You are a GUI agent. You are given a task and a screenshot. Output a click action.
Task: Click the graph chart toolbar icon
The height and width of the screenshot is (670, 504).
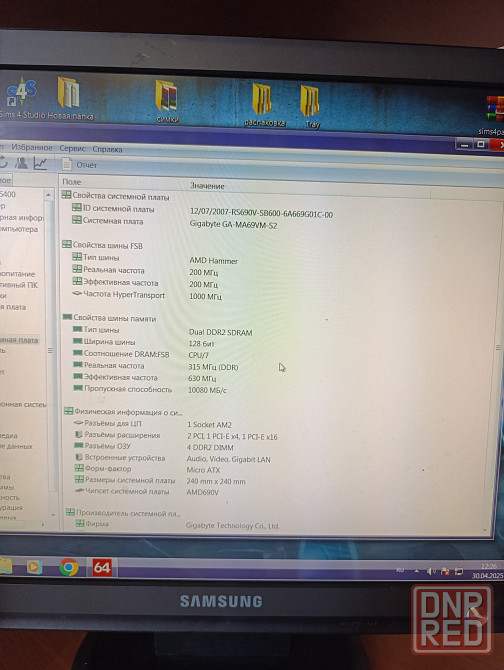pos(41,163)
